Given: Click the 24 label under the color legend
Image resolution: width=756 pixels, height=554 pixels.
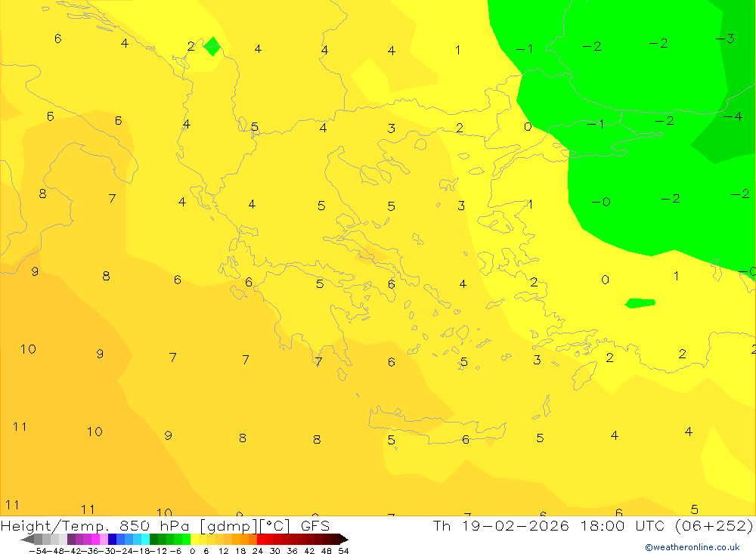Looking at the screenshot, I should [258, 551].
